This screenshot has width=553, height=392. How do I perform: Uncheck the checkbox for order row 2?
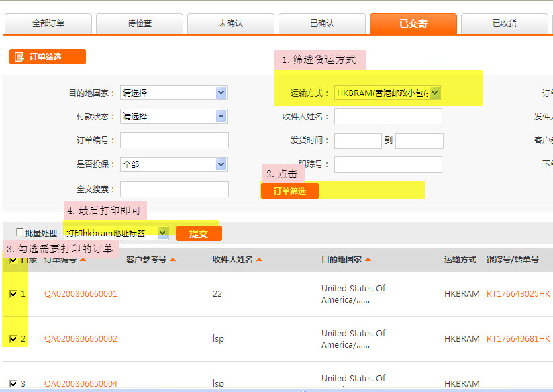14,339
